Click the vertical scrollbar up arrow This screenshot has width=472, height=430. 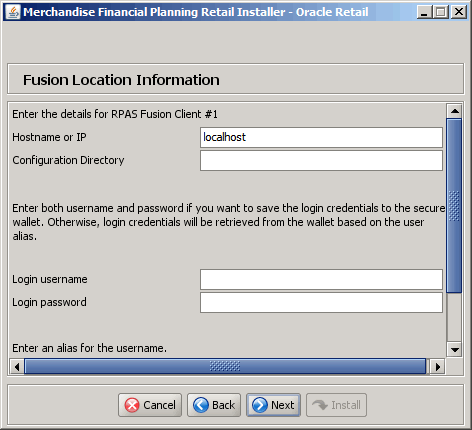coord(455,111)
